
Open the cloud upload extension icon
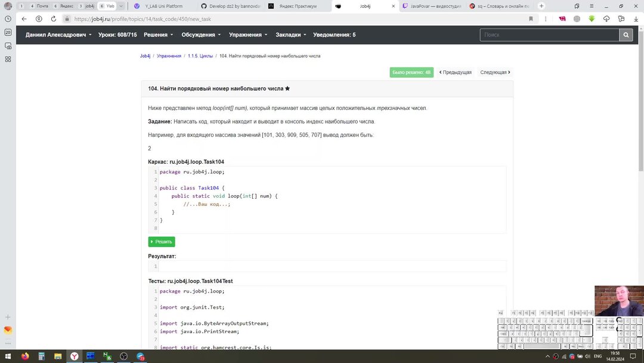606,19
